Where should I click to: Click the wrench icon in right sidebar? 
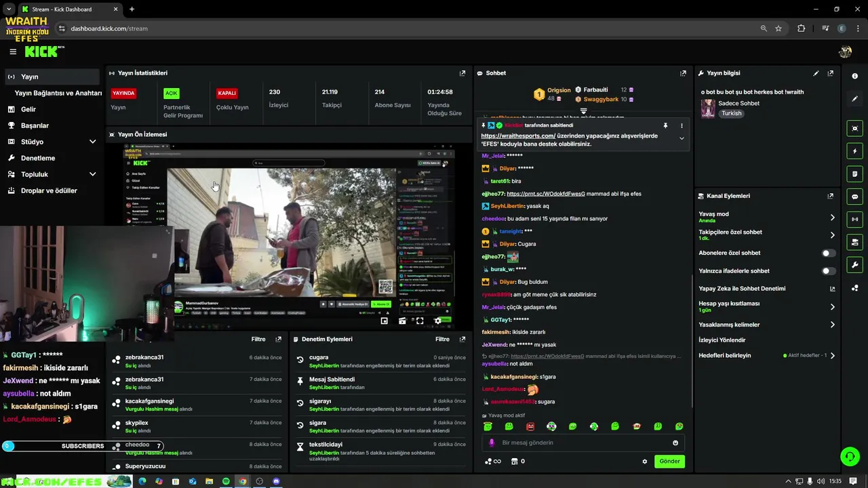click(x=854, y=265)
